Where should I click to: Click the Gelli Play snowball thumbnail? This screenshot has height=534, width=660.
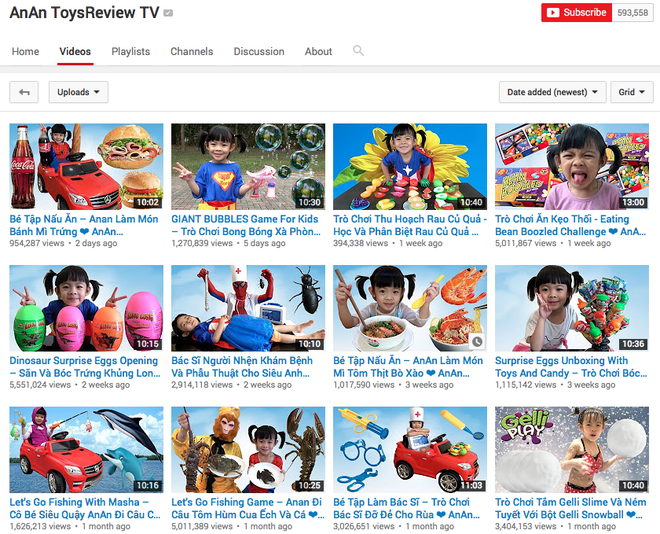(x=572, y=449)
